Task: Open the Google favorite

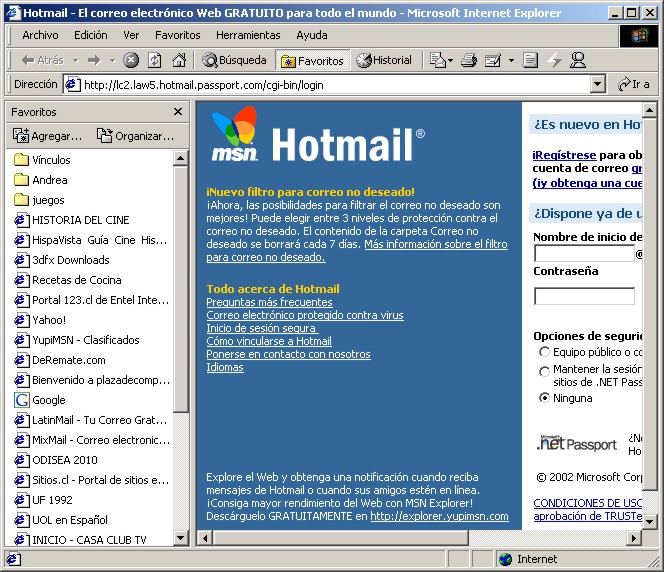Action: tap(40, 400)
